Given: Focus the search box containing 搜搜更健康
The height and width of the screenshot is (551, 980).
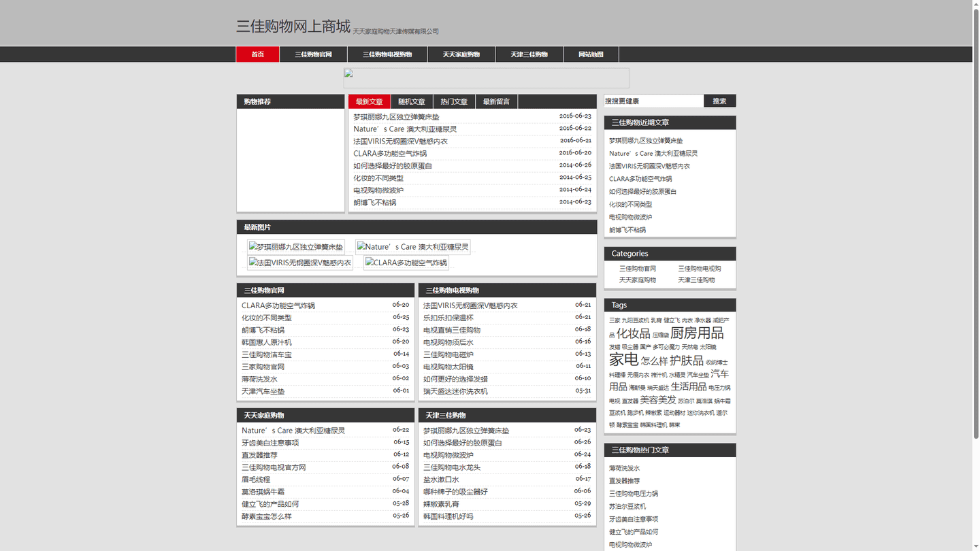Looking at the screenshot, I should 653,101.
